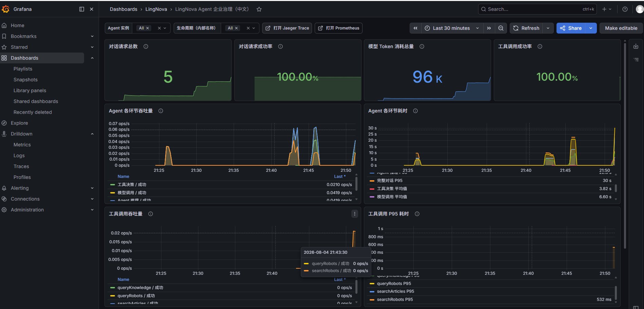Screen dimensions: 644x309
Task: Shift time range forwards
Action: (489, 28)
